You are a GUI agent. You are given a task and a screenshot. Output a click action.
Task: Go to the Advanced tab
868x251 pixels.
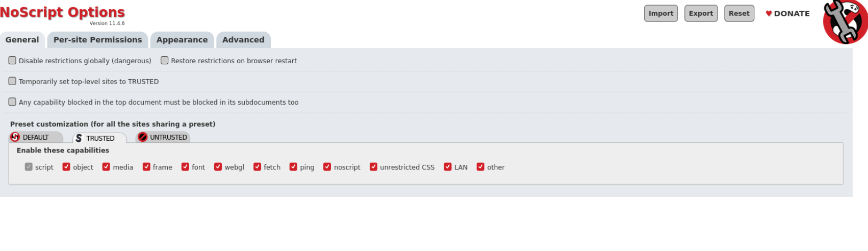243,40
